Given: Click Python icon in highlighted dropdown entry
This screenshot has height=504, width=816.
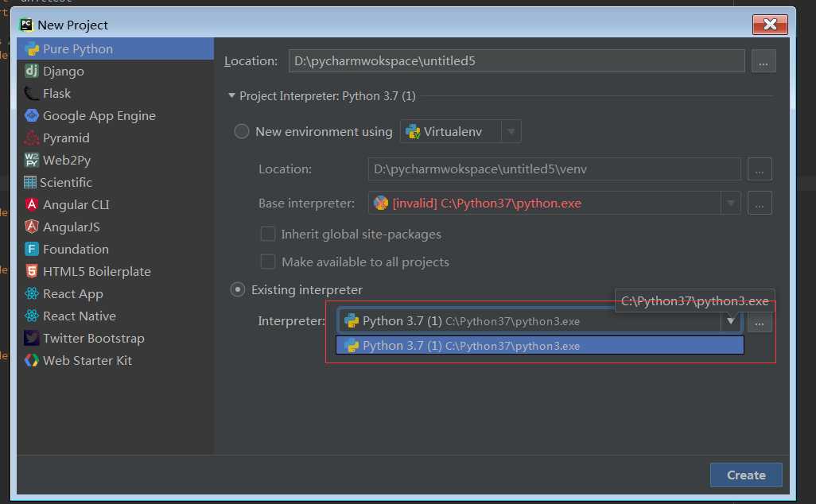Looking at the screenshot, I should [352, 345].
